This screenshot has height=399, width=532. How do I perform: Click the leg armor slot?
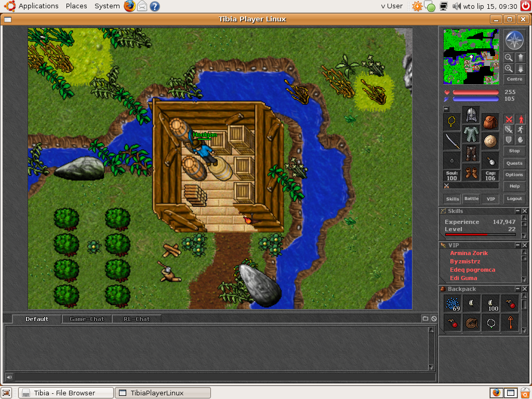471,154
